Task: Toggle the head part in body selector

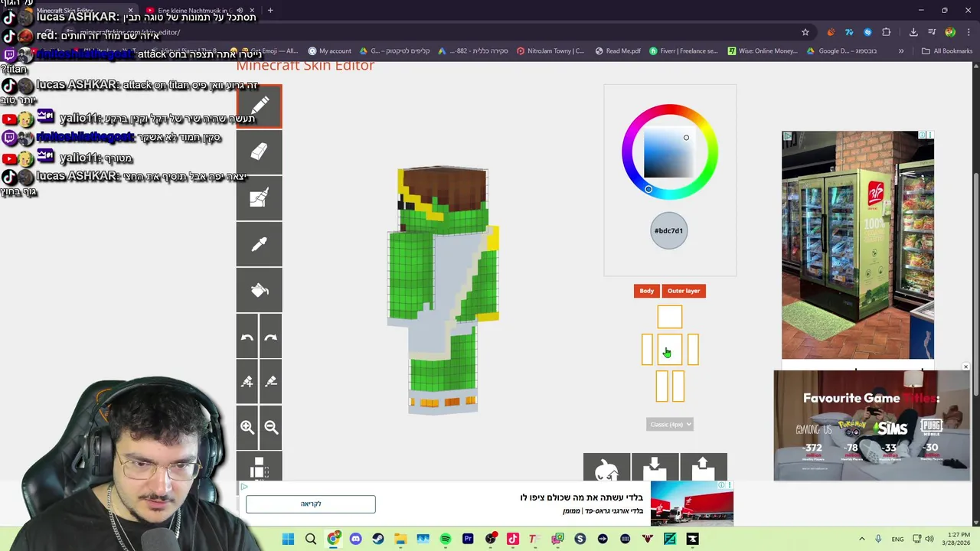Action: [x=670, y=317]
